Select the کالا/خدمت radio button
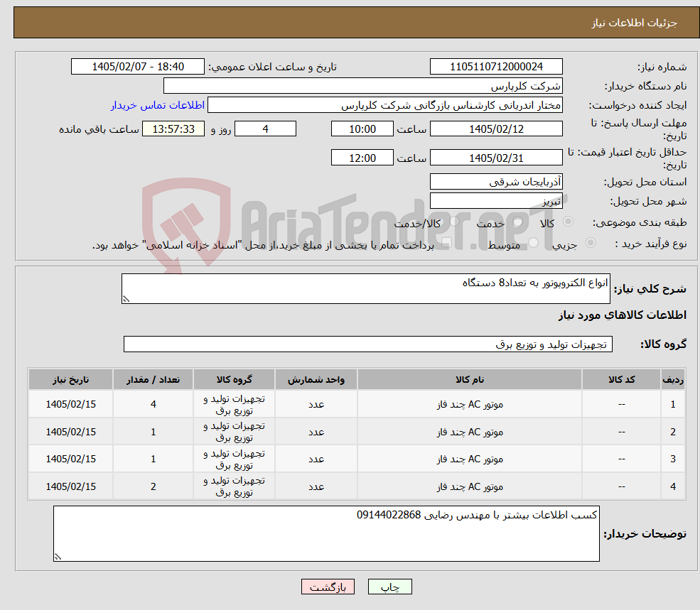Image resolution: width=700 pixels, height=610 pixels. (x=454, y=222)
